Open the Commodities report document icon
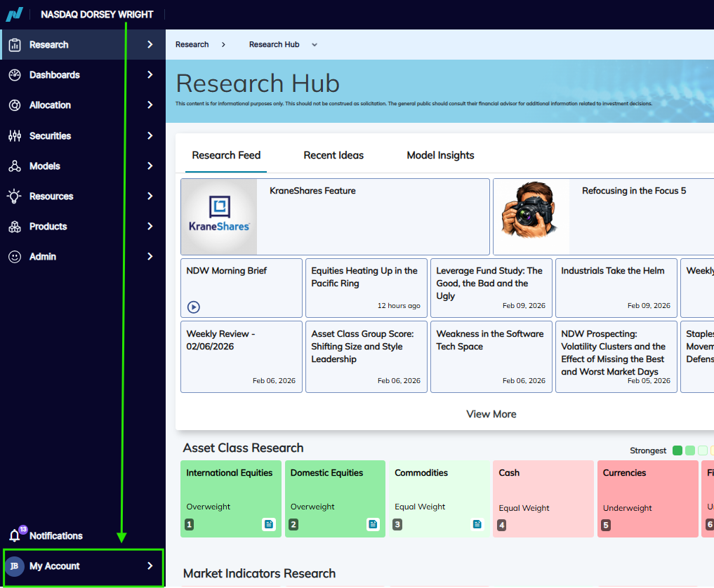714x588 pixels. pos(477,524)
